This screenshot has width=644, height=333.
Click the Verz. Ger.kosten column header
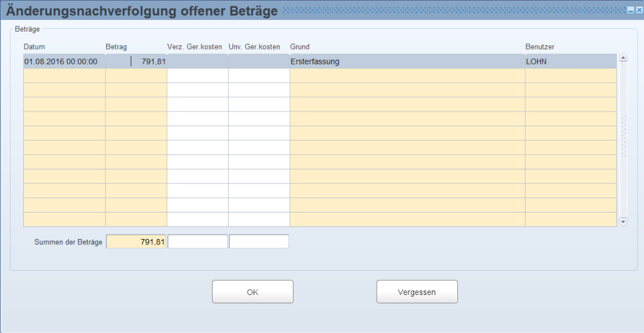coord(194,47)
